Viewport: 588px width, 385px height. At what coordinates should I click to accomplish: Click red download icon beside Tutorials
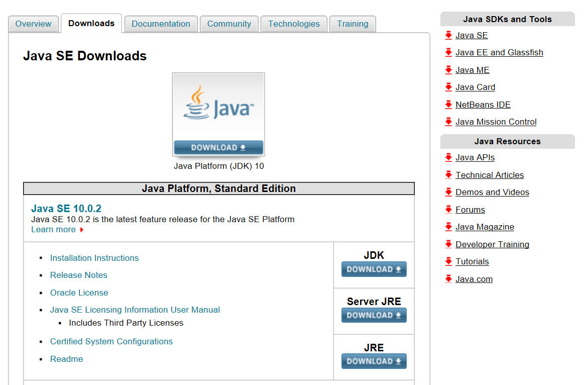coord(448,261)
